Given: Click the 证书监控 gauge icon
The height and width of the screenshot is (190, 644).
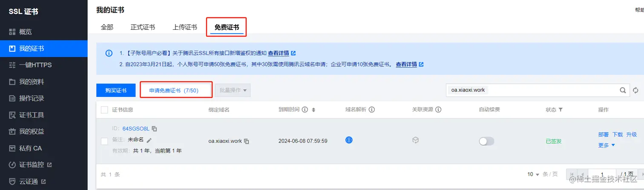Looking at the screenshot, I should tap(12, 164).
